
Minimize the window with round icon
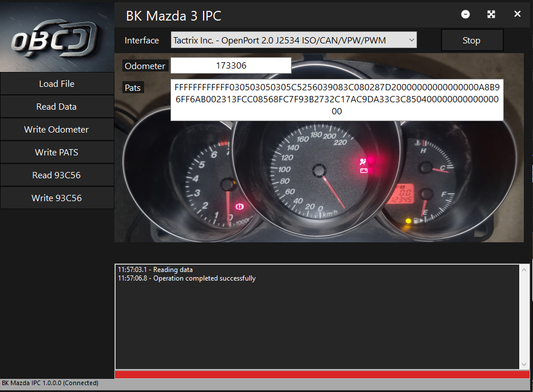466,14
